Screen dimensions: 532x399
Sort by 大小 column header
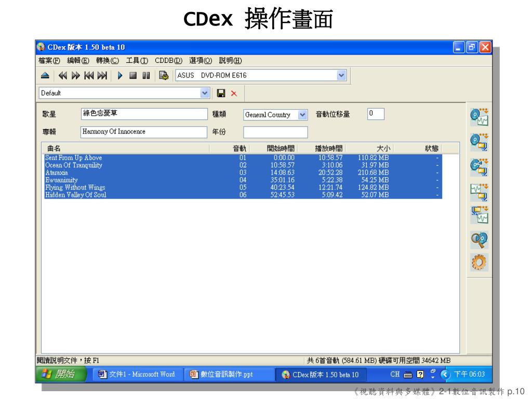369,148
